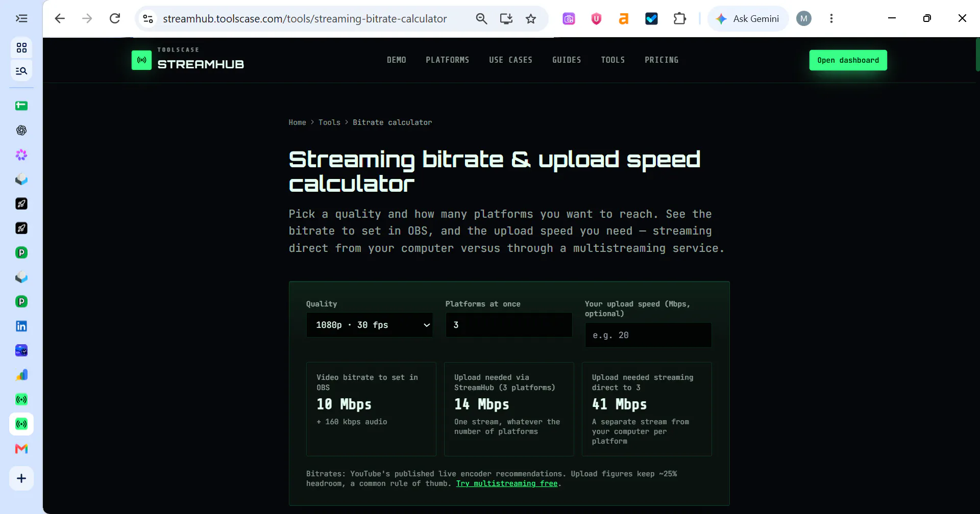Install this site as an app

[x=506, y=19]
